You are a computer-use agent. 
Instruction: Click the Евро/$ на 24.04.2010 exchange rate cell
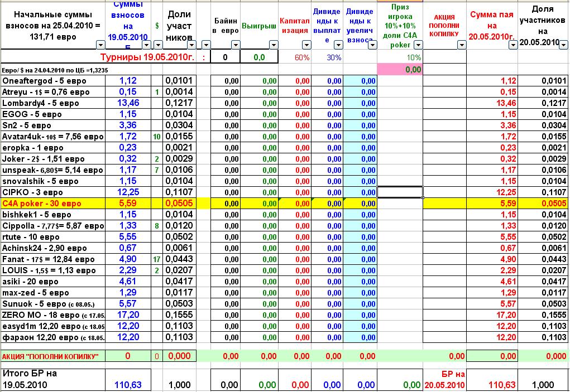coord(55,70)
